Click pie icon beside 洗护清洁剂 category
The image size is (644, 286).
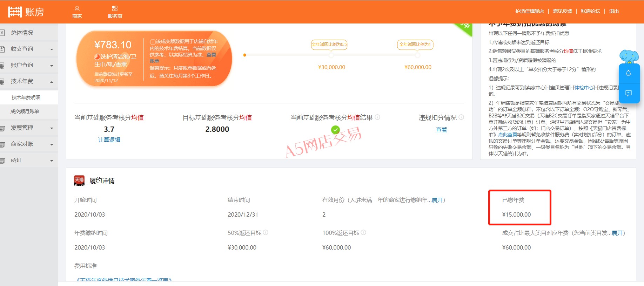click(97, 56)
